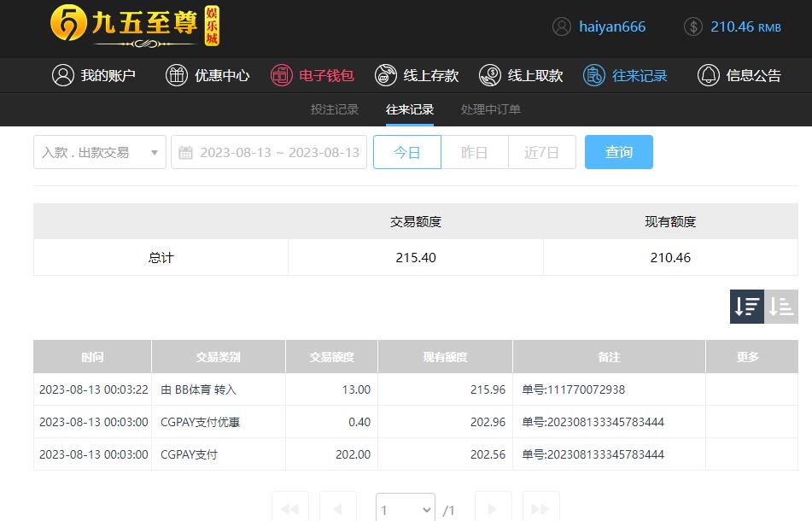Screen dimensions: 812x521
Task: Click the 总计 summary label
Action: 161,257
